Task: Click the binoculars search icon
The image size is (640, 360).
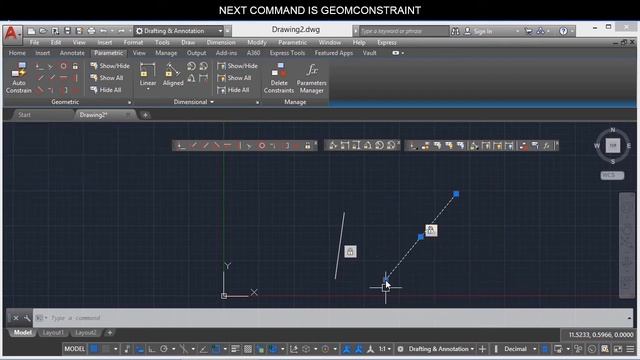Action: tap(455, 31)
